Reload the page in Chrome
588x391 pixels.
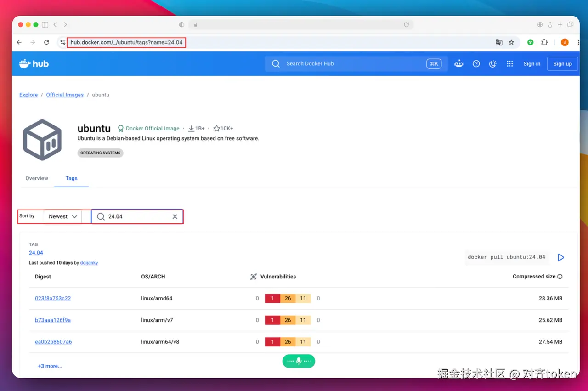46,42
